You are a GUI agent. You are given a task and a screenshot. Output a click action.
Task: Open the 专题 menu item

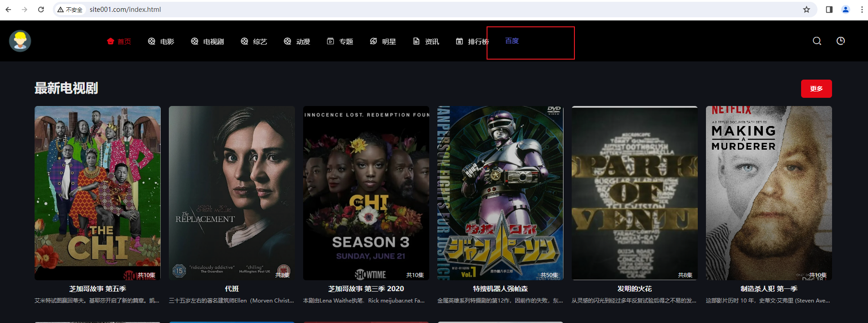coord(346,42)
